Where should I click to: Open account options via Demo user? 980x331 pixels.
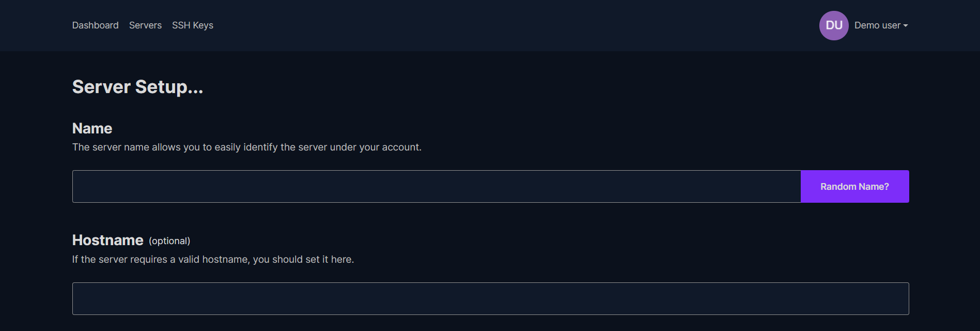[x=877, y=25]
